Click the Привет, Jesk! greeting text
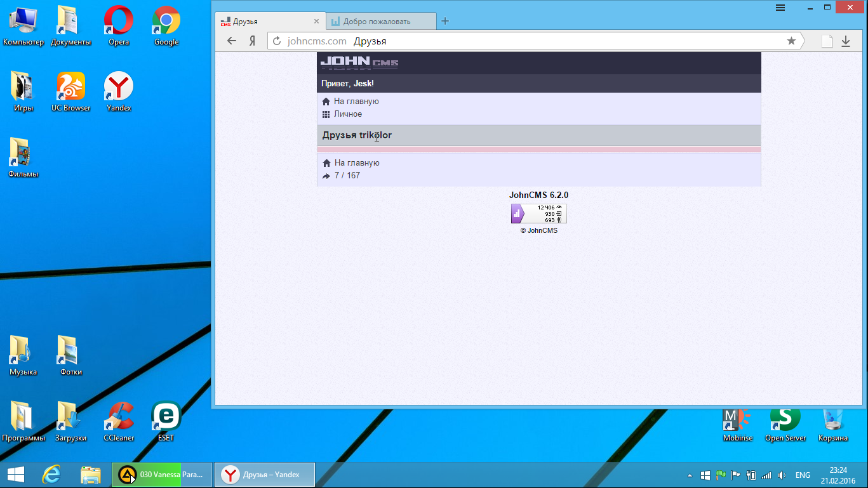Viewport: 868px width, 488px height. click(347, 84)
